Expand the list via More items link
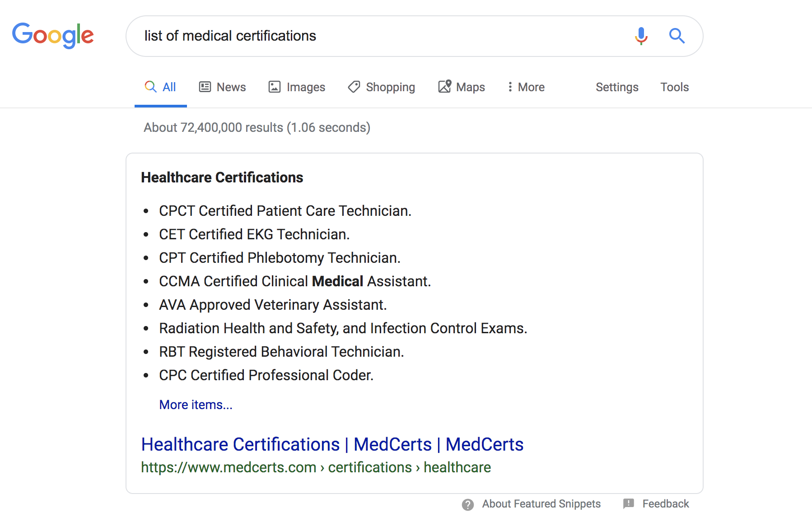The height and width of the screenshot is (531, 812). (196, 405)
